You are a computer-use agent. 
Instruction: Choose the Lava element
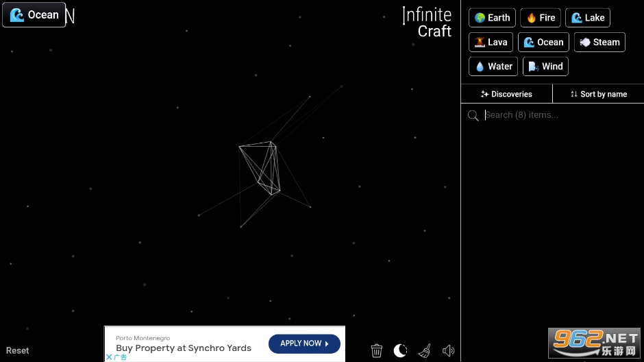[x=491, y=42]
